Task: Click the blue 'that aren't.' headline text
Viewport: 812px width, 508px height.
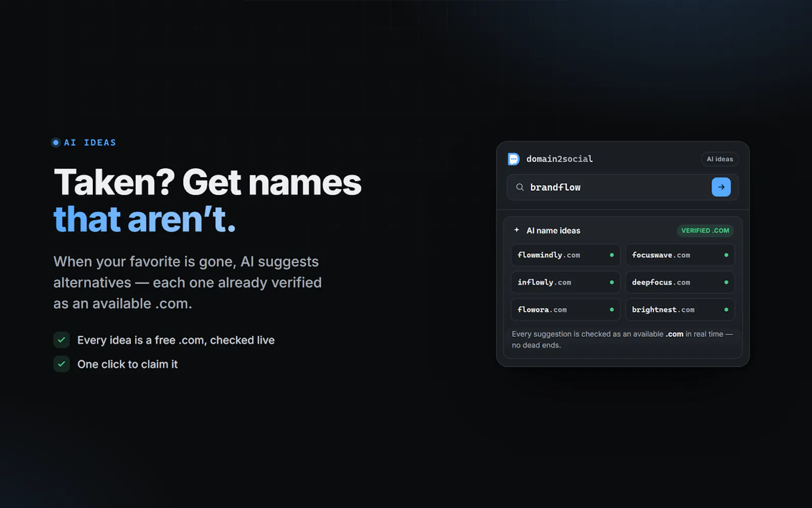Action: [145, 219]
